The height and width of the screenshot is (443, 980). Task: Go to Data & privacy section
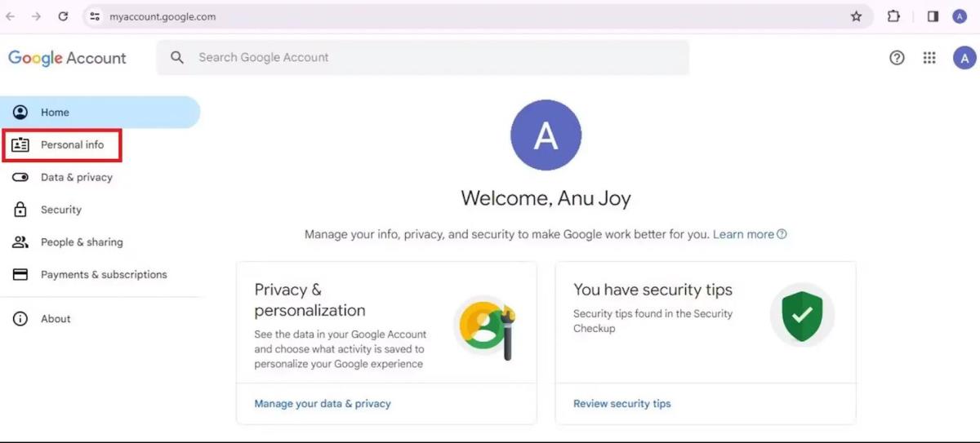pos(100,177)
